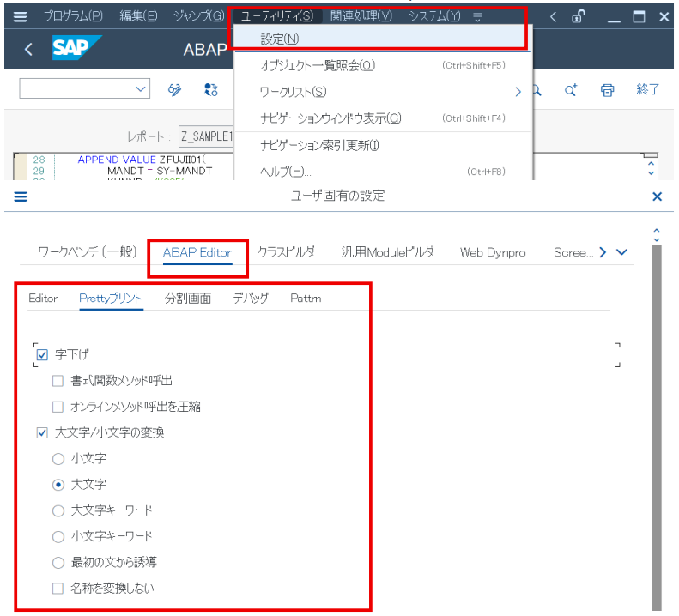Click the SAP back arrow

(x=28, y=50)
